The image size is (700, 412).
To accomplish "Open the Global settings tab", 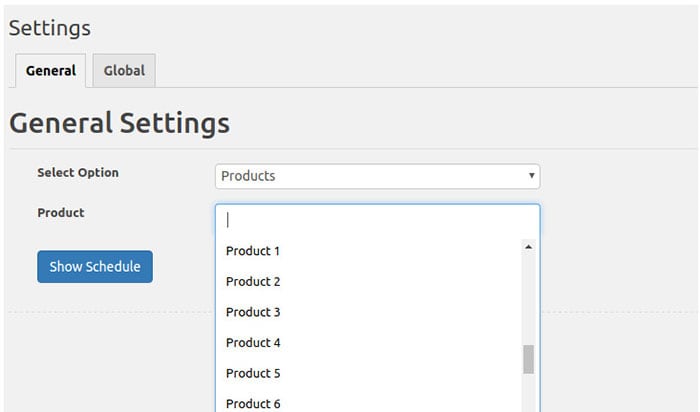I will tap(124, 71).
